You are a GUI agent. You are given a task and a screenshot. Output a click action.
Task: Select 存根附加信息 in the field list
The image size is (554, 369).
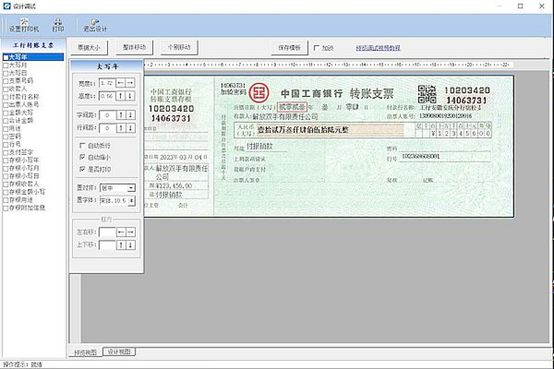tap(27, 208)
